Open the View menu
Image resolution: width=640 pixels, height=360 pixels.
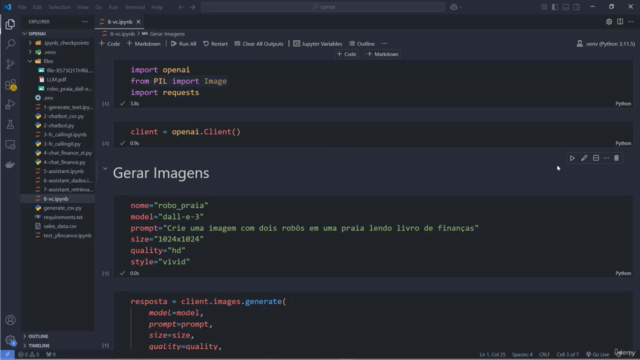tap(82, 7)
